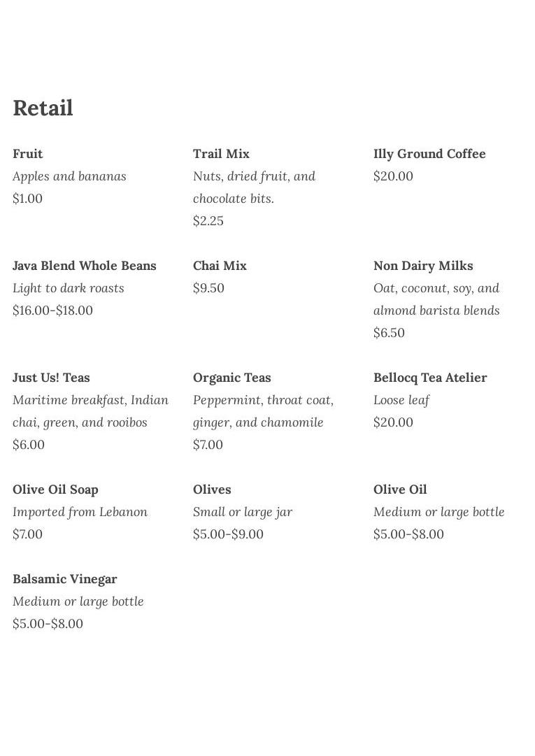Image resolution: width=535 pixels, height=756 pixels.
Task: Select the Organic Teas item name
Action: [231, 378]
